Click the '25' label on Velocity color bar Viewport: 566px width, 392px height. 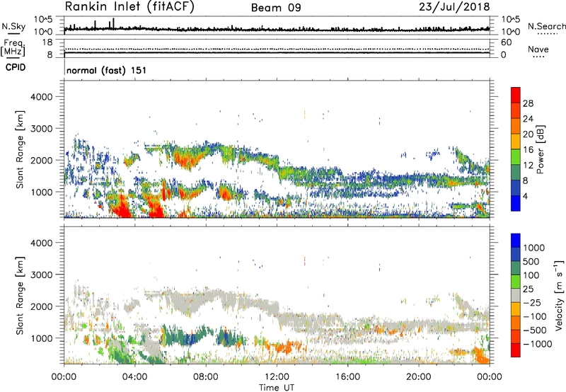coord(528,289)
